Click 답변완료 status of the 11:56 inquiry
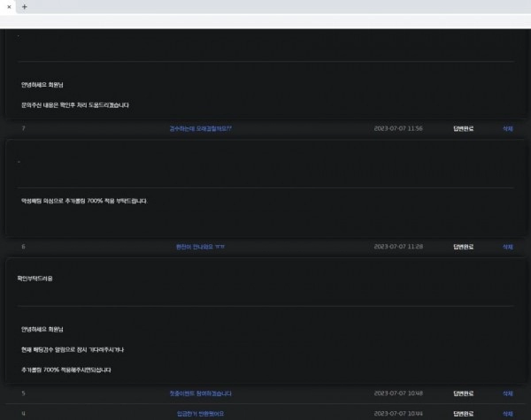This screenshot has width=531, height=420. pos(463,128)
